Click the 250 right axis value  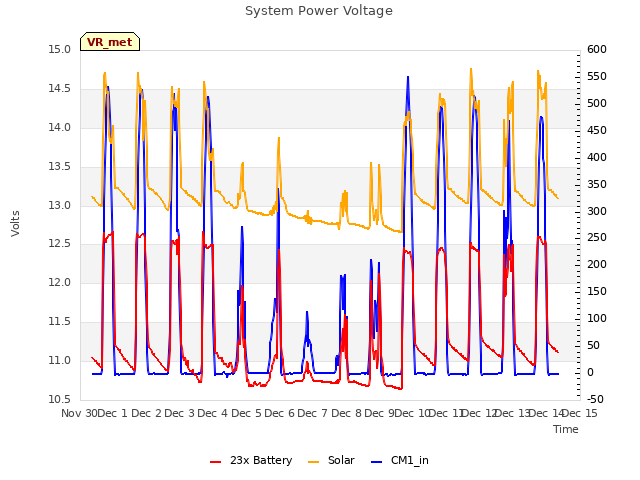point(597,237)
